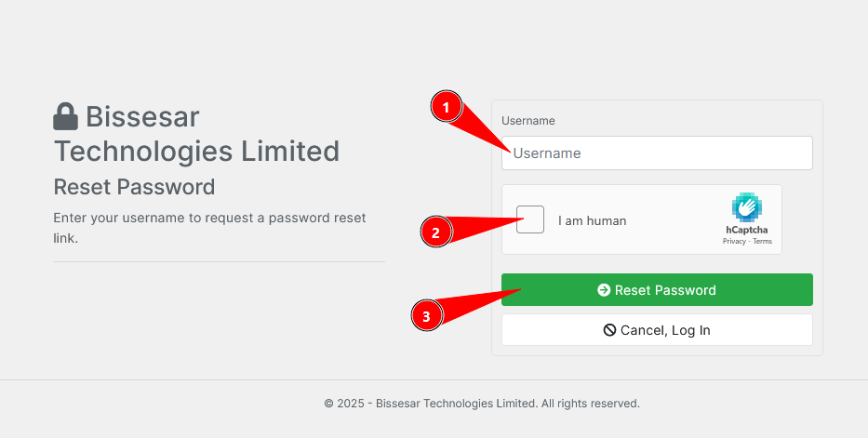
Task: Click the footer copyright notice
Action: coord(482,404)
